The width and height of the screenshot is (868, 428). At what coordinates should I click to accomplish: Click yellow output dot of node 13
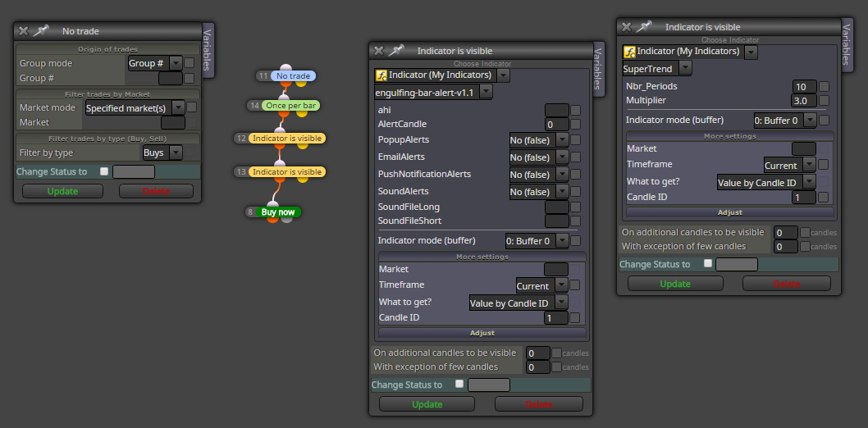pyautogui.click(x=303, y=180)
